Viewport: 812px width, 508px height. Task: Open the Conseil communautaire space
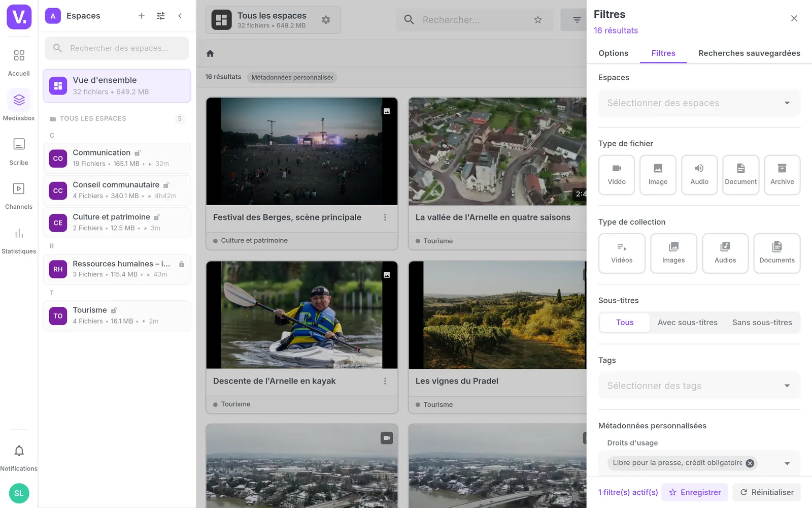tap(117, 190)
